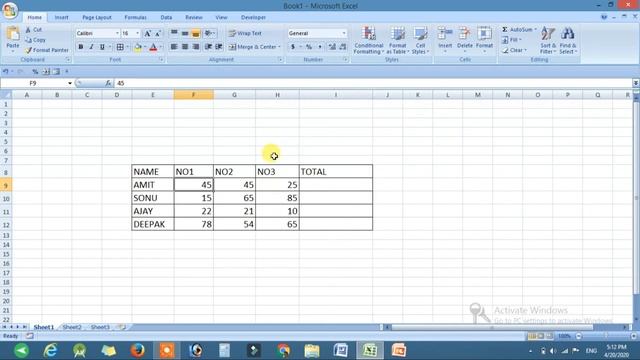Image resolution: width=640 pixels, height=360 pixels.
Task: Click the Decrease Indent icon
Action: [x=208, y=47]
